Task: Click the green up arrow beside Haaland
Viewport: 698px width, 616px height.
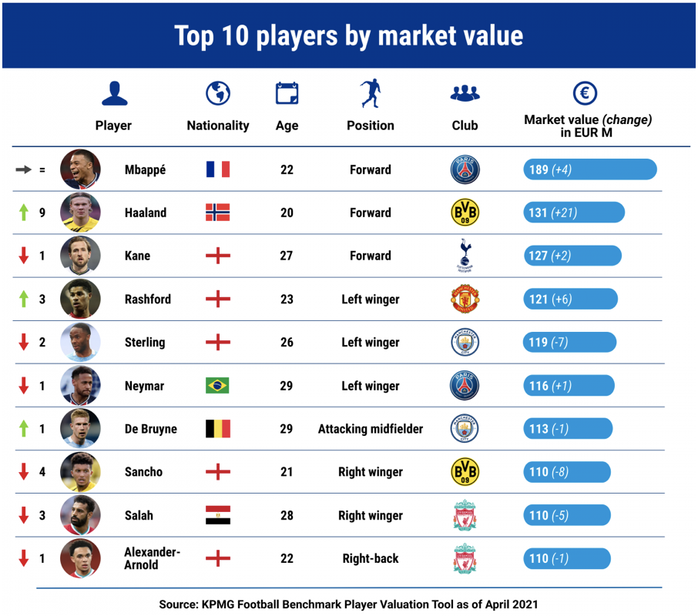Action: (23, 213)
